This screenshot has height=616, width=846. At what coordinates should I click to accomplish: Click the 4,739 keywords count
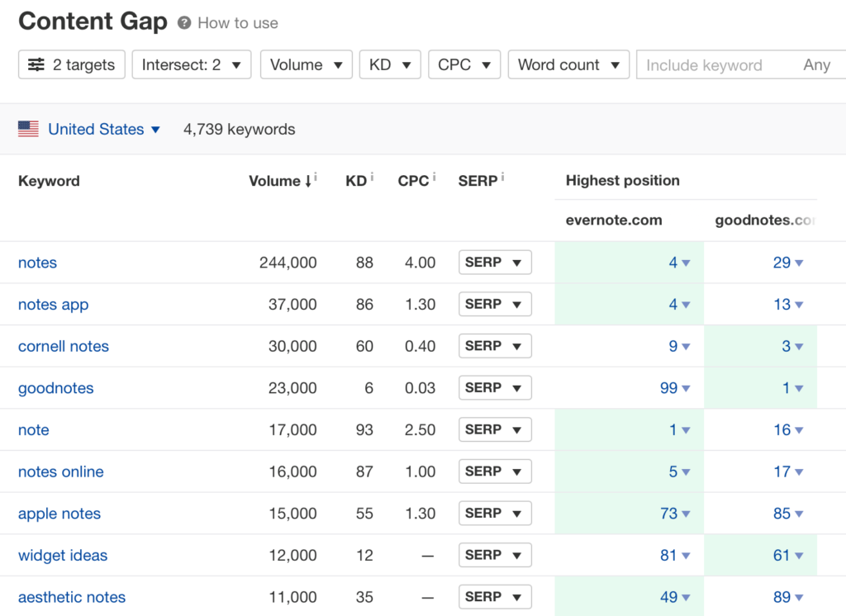pyautogui.click(x=239, y=130)
